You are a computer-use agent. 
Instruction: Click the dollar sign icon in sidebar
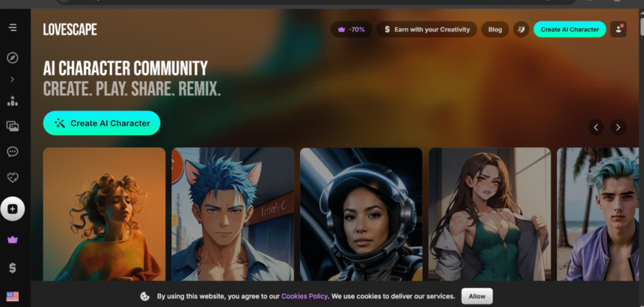[x=13, y=267]
